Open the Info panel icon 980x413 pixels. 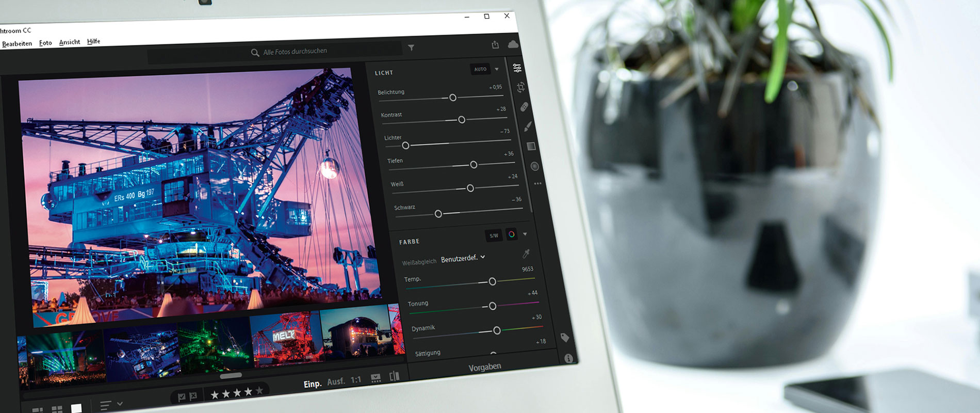click(x=568, y=358)
